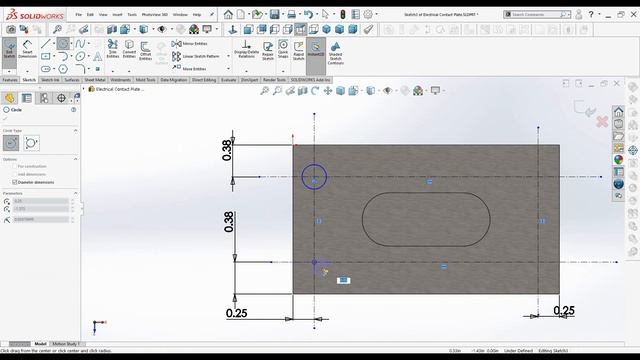Open Move Entities dropdown arrow

228,69
